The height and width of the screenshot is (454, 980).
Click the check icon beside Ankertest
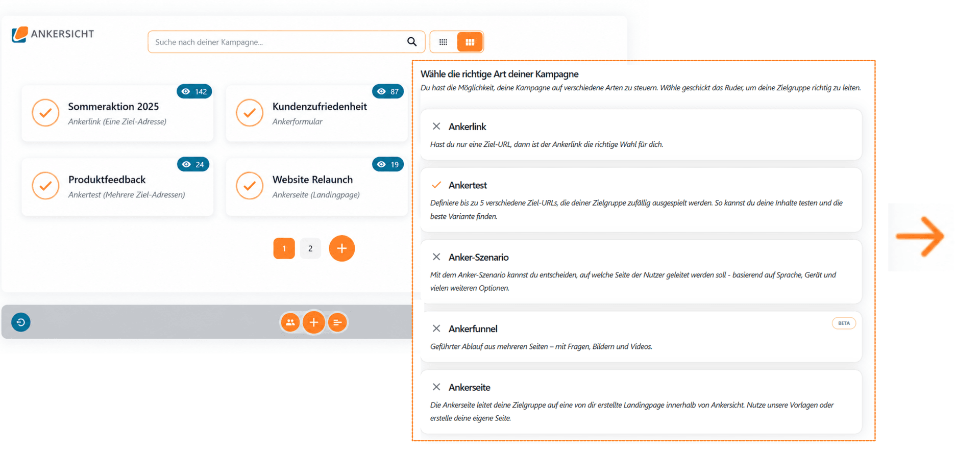(436, 185)
